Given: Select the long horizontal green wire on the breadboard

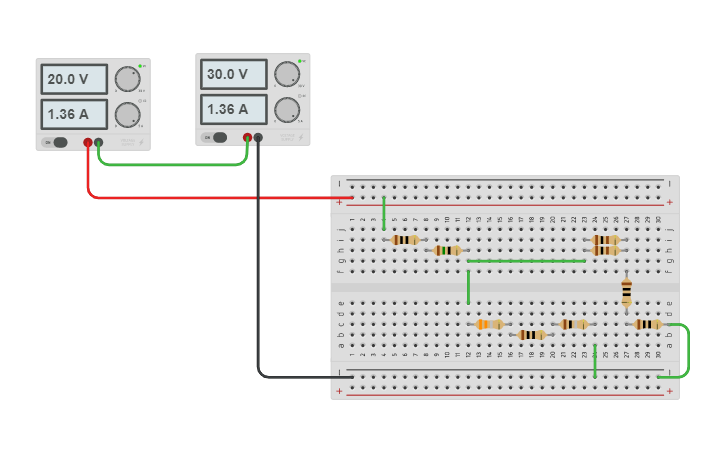Looking at the screenshot, I should coord(526,261).
